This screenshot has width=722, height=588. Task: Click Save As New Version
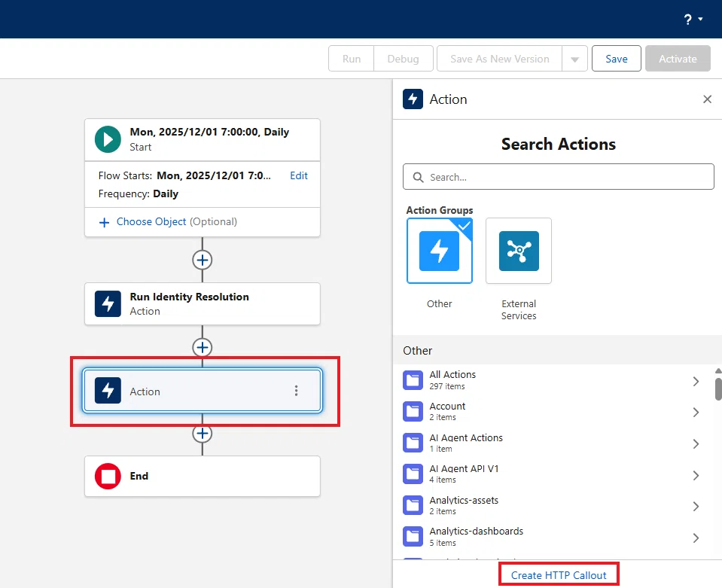[x=500, y=59]
